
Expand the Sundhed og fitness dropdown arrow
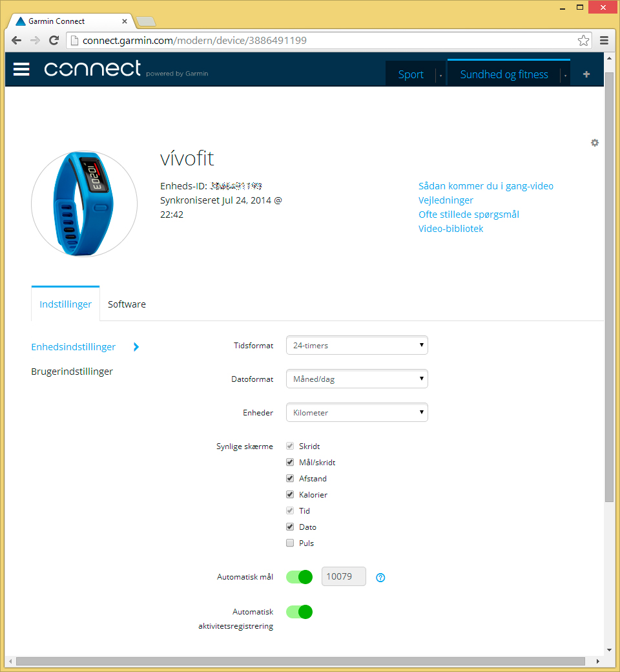[x=565, y=76]
